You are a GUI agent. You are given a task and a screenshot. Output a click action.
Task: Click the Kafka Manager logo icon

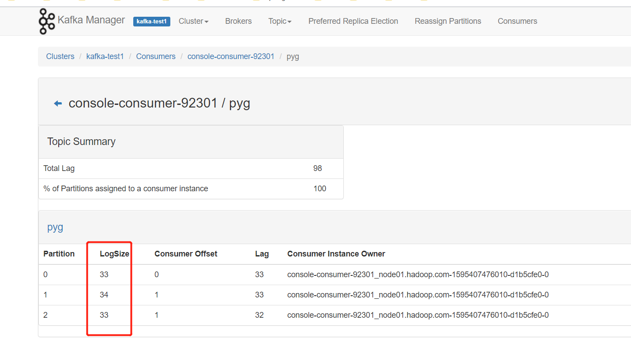click(47, 21)
